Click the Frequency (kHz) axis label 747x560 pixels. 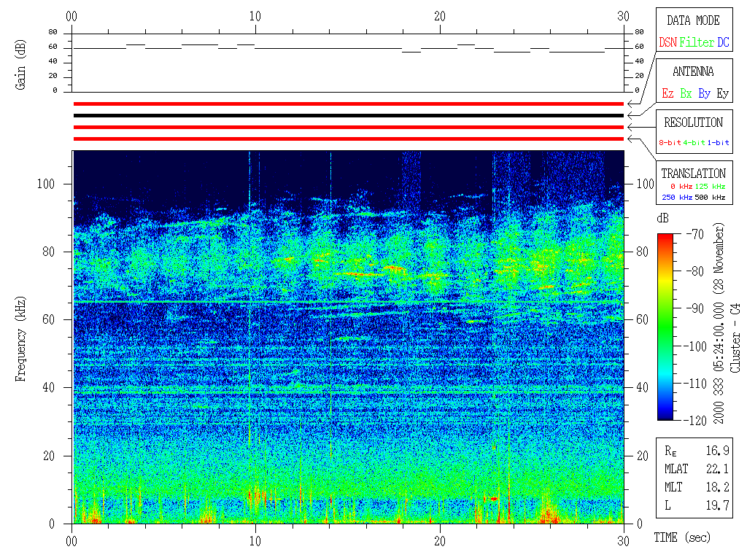point(21,337)
